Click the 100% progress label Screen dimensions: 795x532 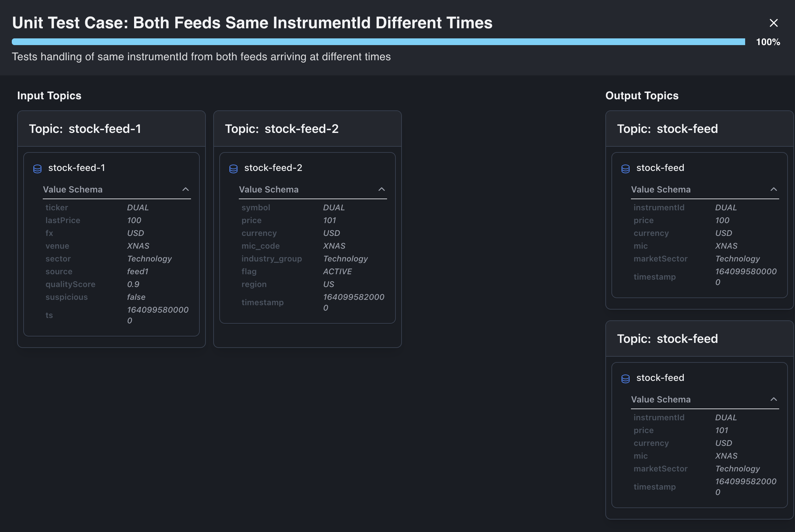(767, 42)
